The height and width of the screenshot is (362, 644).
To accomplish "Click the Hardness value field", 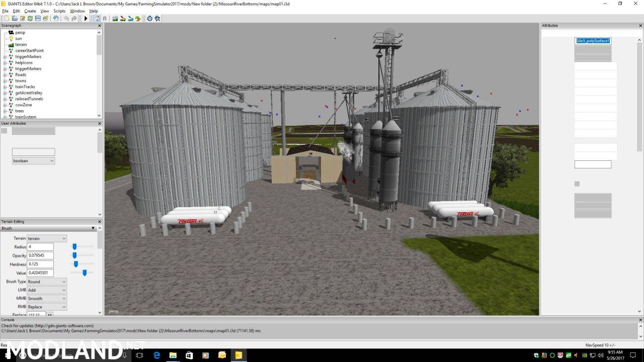I will 40,264.
